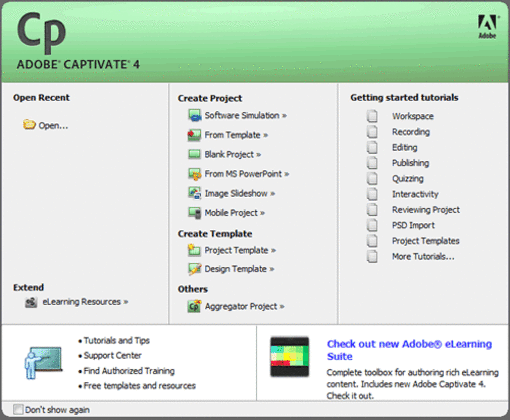Open the eLearning Resources link

click(x=85, y=302)
